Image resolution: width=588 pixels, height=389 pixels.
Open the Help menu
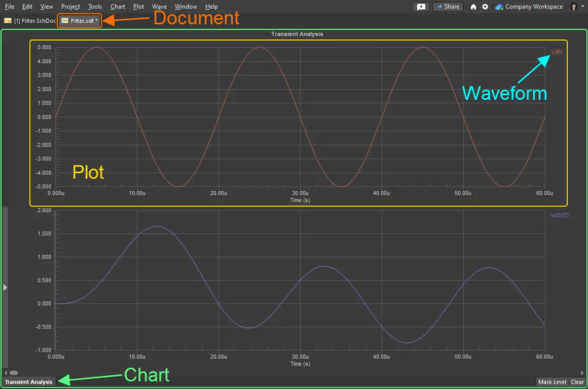point(211,7)
